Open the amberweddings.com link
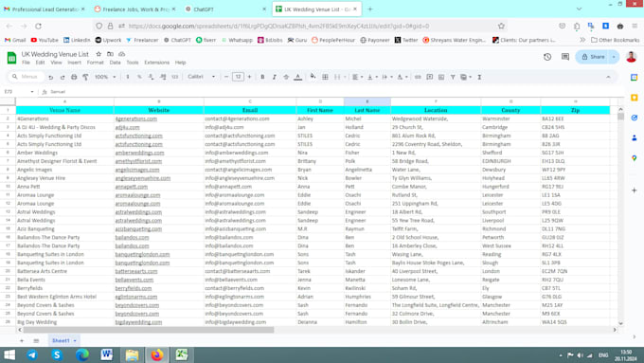 (x=139, y=153)
